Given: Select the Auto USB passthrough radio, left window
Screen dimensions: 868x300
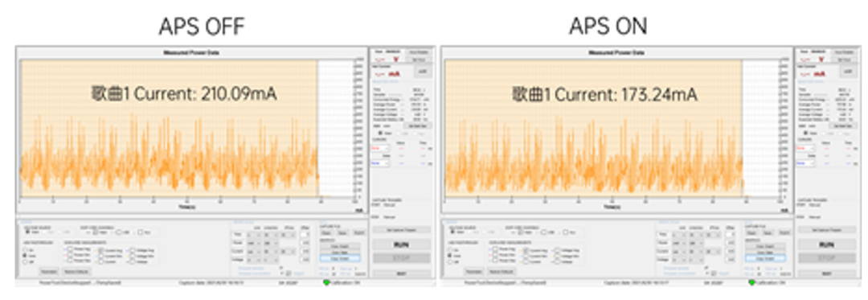Looking at the screenshot, I should tap(24, 256).
